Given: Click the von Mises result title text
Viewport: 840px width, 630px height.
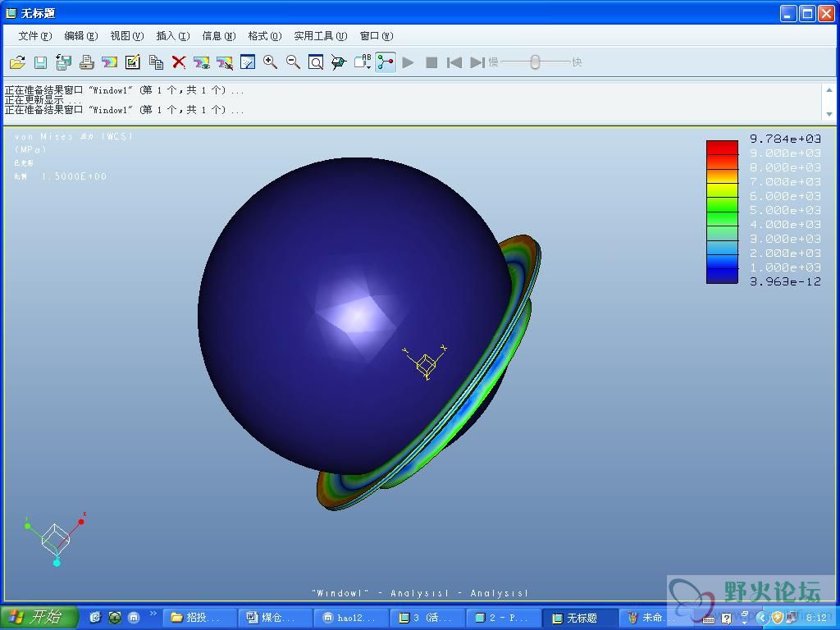Looking at the screenshot, I should tap(73, 137).
